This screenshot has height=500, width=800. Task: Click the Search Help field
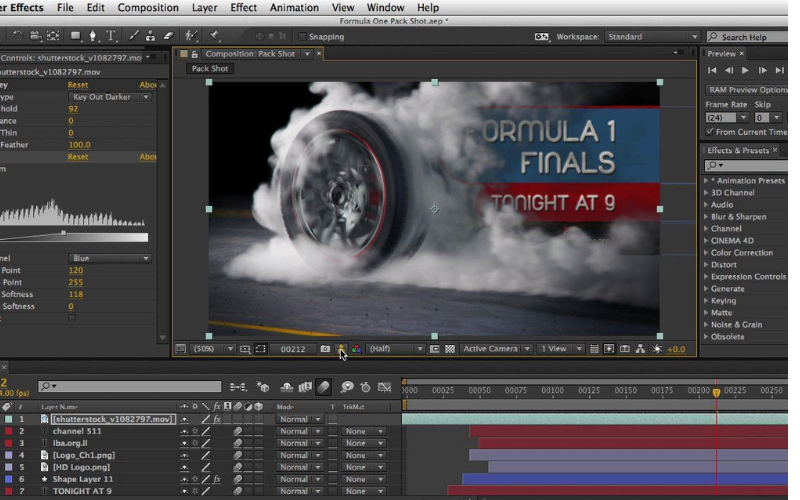click(x=752, y=37)
